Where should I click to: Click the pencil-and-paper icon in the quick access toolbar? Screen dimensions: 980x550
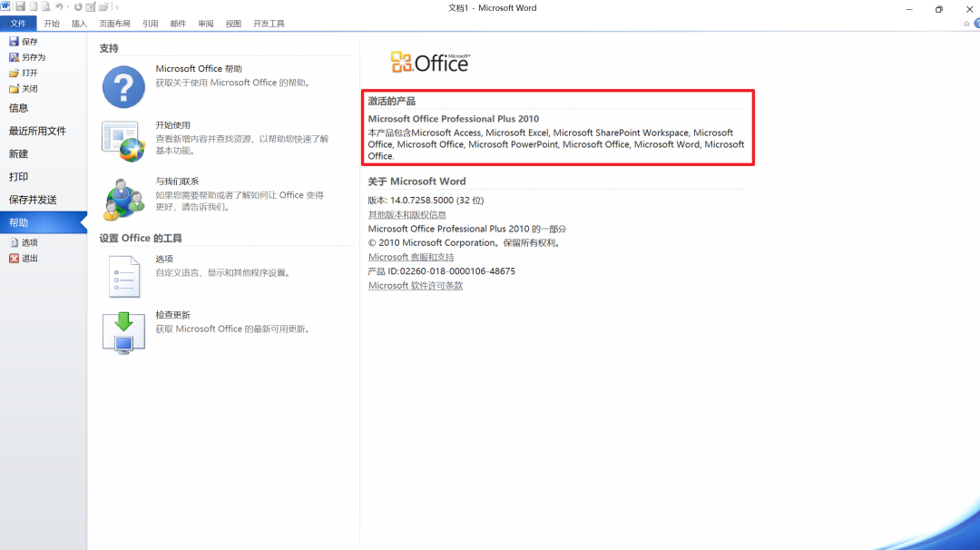coord(91,7)
